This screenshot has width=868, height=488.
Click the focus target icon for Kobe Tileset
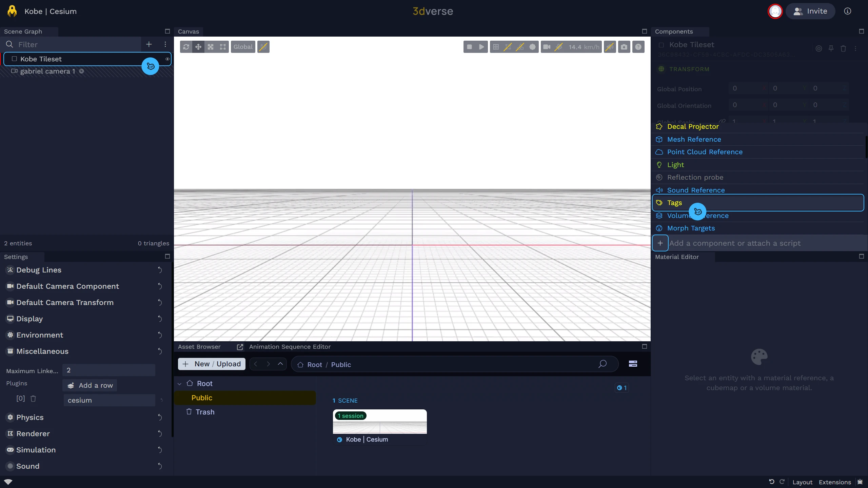[818, 48]
